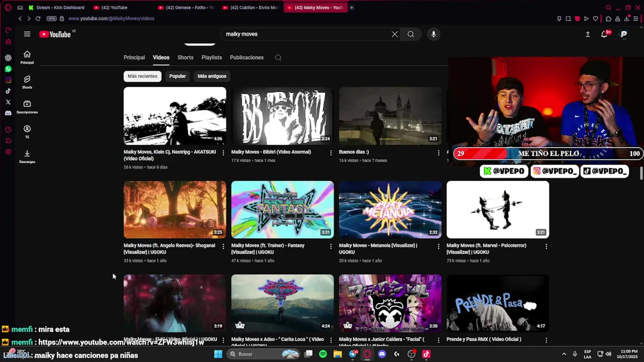Open more options for Bibitri video
644x362 pixels.
click(x=331, y=153)
